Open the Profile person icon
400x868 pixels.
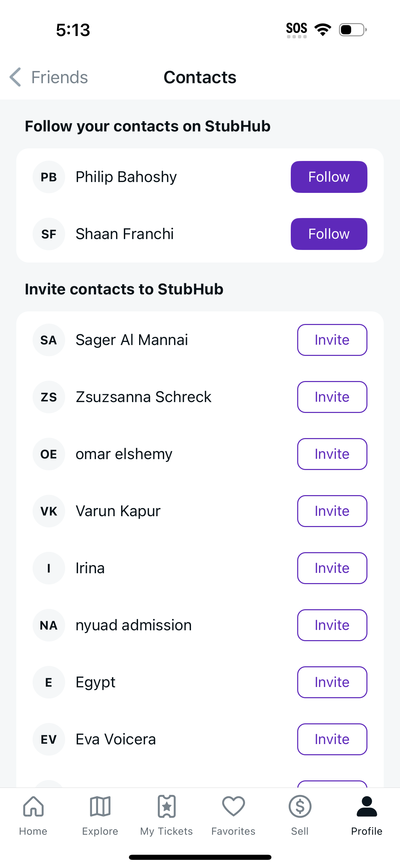(x=367, y=807)
